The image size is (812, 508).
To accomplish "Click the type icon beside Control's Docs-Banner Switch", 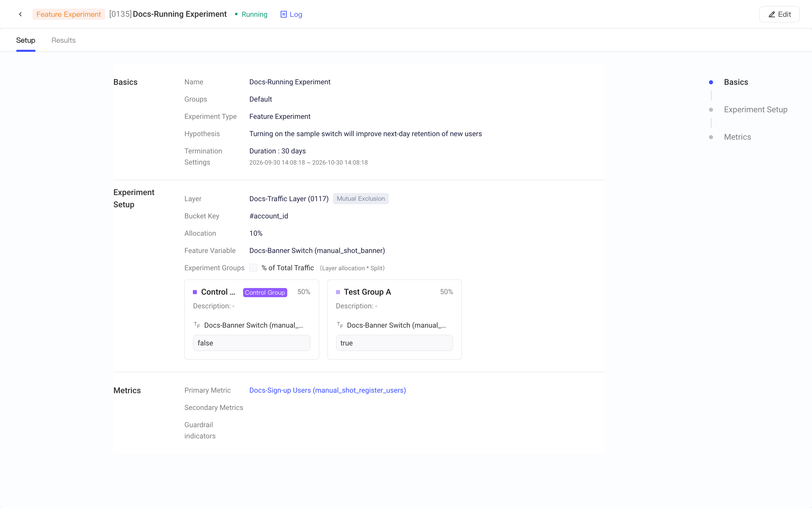I will [x=197, y=325].
